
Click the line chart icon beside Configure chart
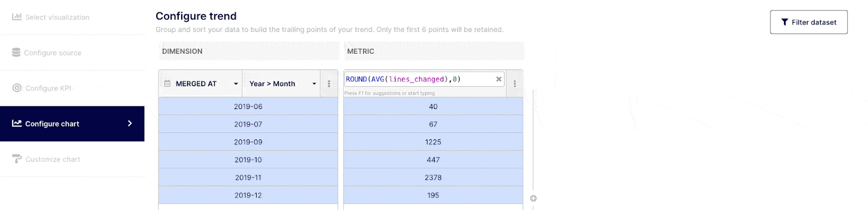[17, 123]
